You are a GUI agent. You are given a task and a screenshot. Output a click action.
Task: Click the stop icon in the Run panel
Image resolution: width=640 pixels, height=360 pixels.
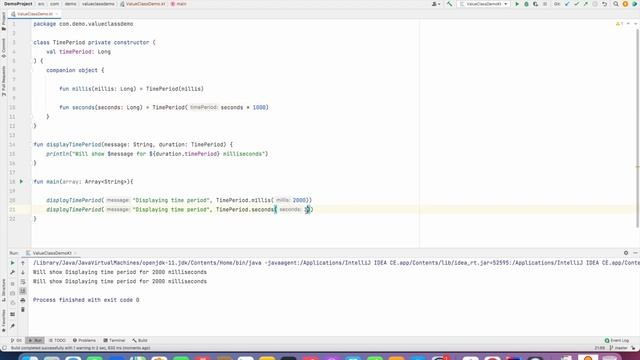click(12, 284)
